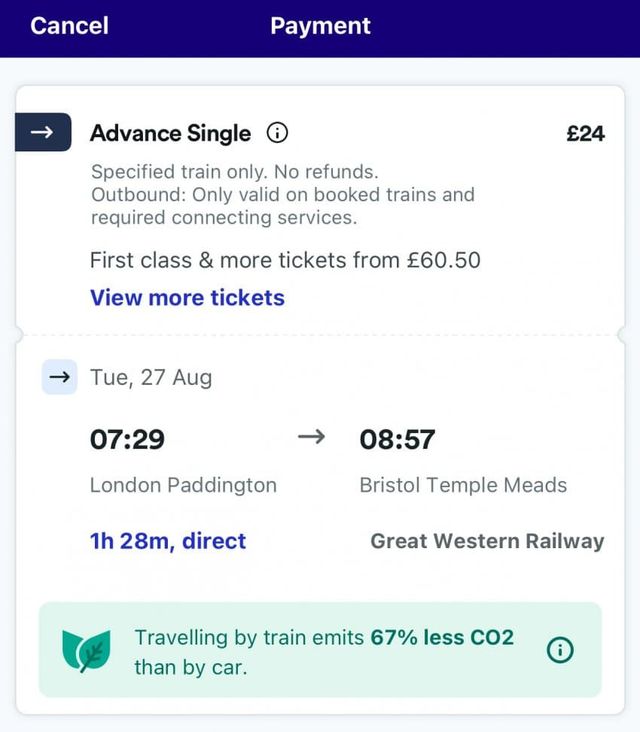Tap the green leaf eco icon

(x=87, y=650)
